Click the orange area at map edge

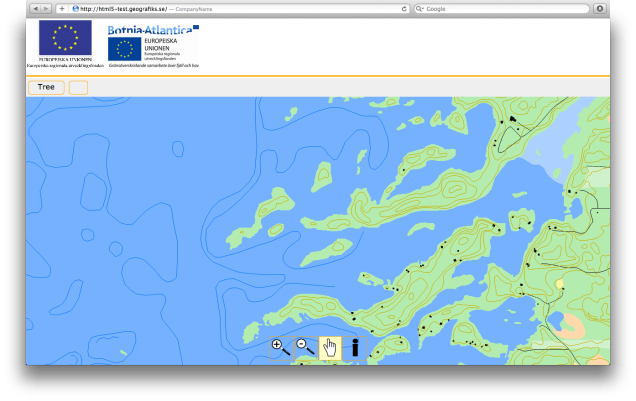coord(573,325)
